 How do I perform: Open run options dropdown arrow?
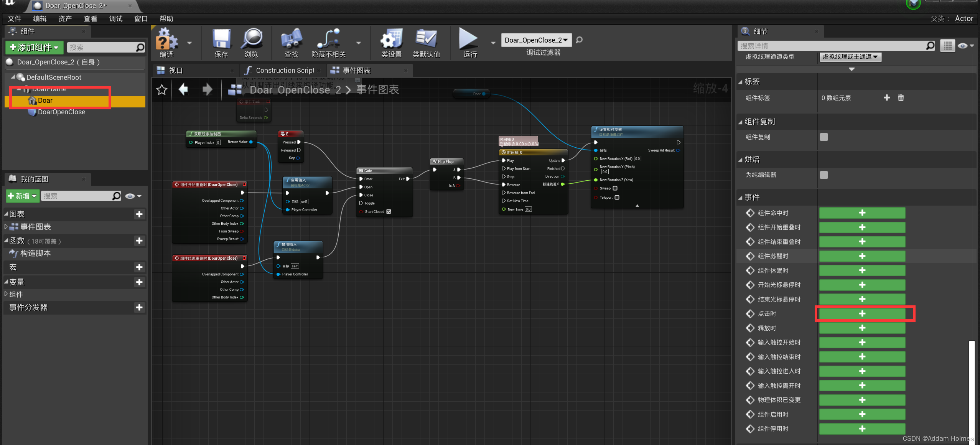click(493, 43)
